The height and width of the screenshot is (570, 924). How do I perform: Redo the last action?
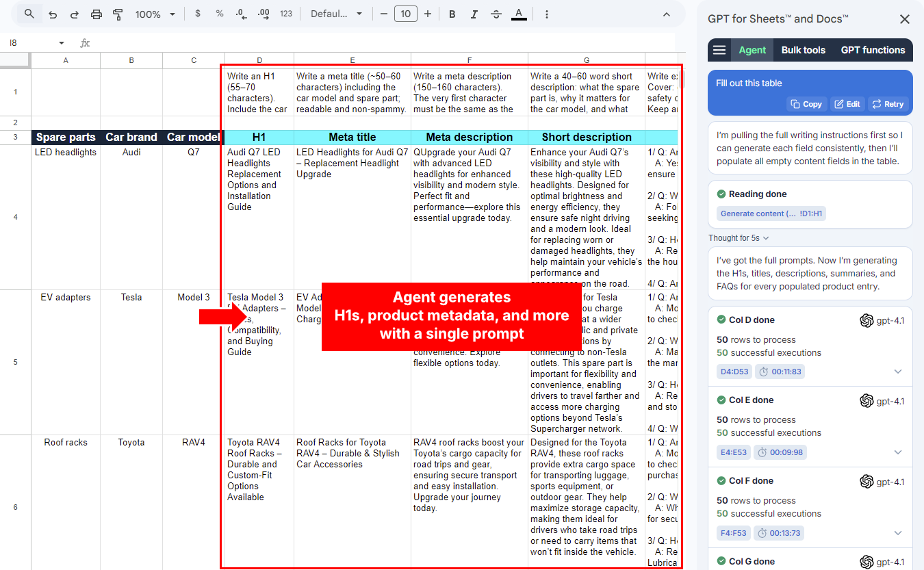(x=74, y=13)
